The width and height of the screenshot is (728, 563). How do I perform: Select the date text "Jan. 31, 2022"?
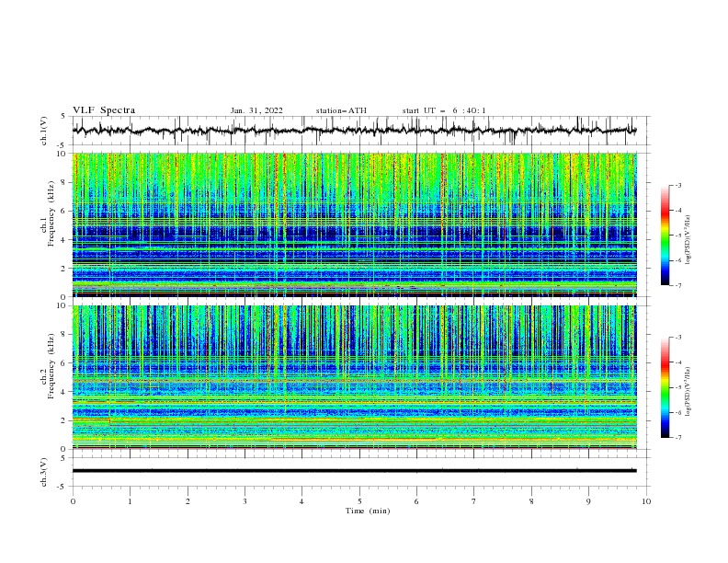point(256,110)
